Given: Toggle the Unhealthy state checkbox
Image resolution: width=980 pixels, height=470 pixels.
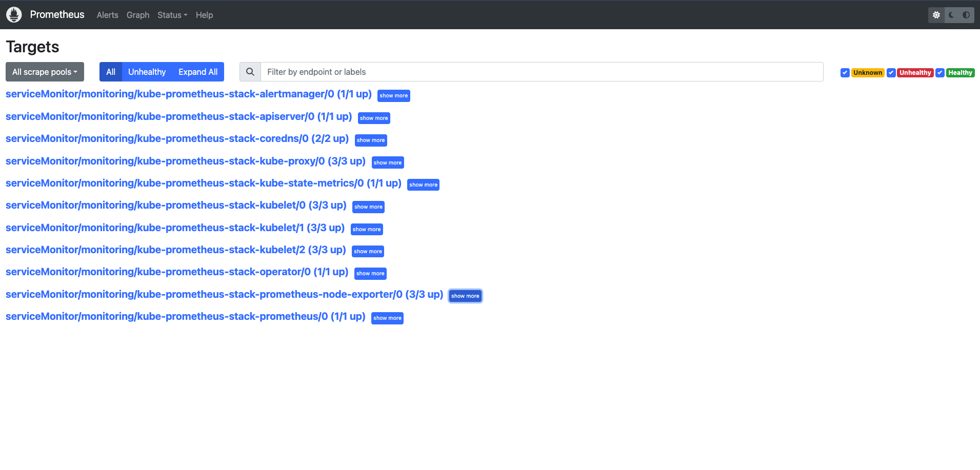Looking at the screenshot, I should pyautogui.click(x=891, y=73).
